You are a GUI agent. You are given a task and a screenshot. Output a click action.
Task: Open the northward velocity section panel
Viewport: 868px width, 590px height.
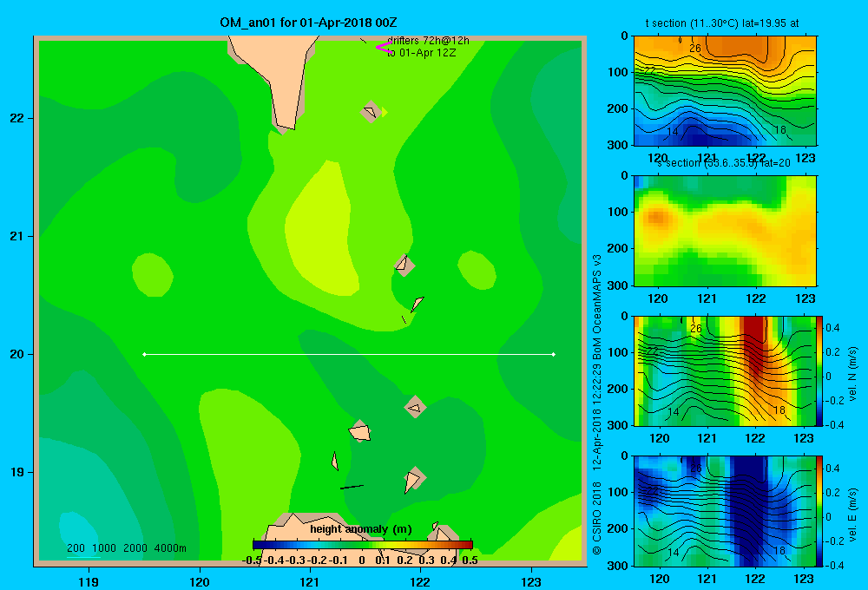pos(725,370)
